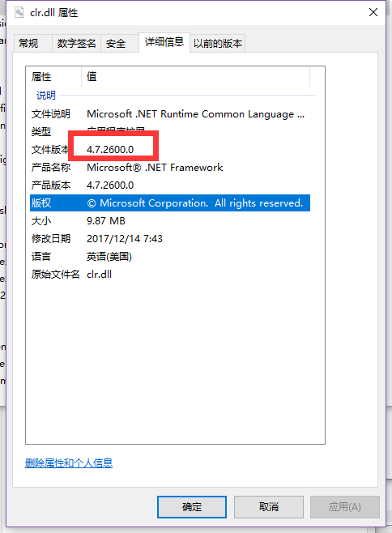Select the 原始文件名 clr.dll row
392x533 pixels.
(x=170, y=275)
